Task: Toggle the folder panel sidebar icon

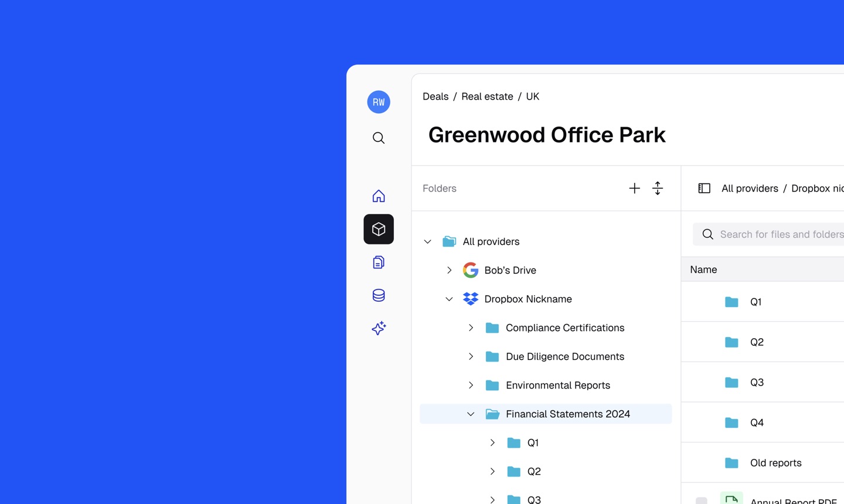Action: [x=704, y=188]
